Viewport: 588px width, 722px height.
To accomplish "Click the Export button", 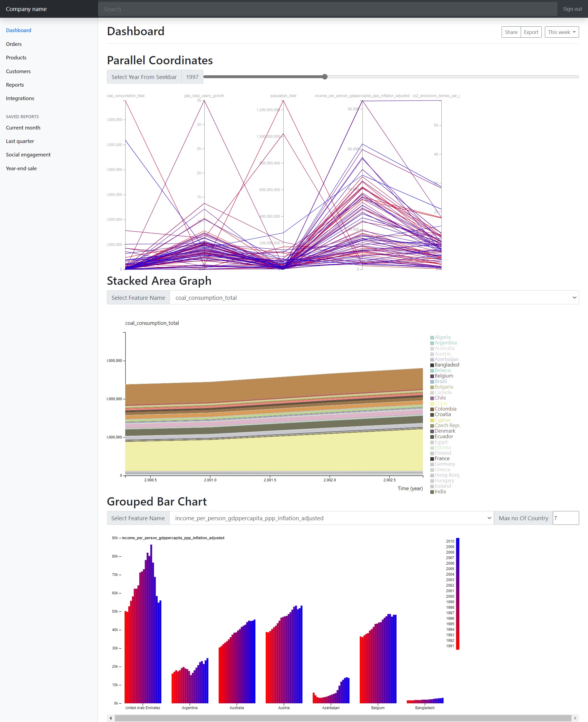I will (x=531, y=32).
